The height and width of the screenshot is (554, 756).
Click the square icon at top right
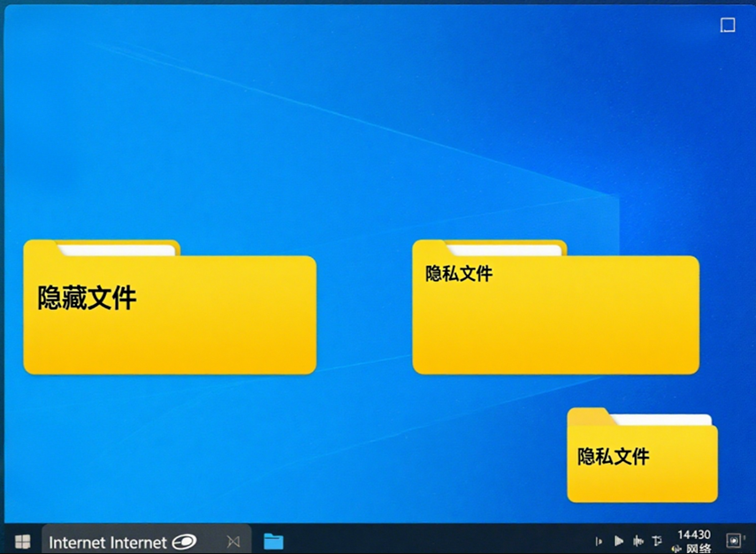(x=728, y=25)
